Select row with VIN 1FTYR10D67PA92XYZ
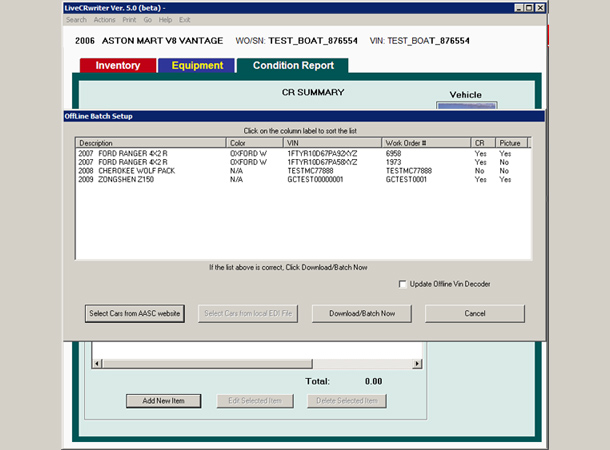610x450 pixels. point(303,154)
